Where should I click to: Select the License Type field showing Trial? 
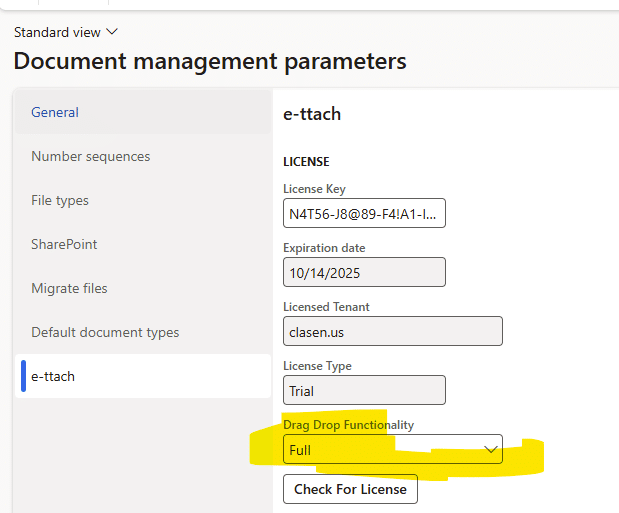click(364, 390)
